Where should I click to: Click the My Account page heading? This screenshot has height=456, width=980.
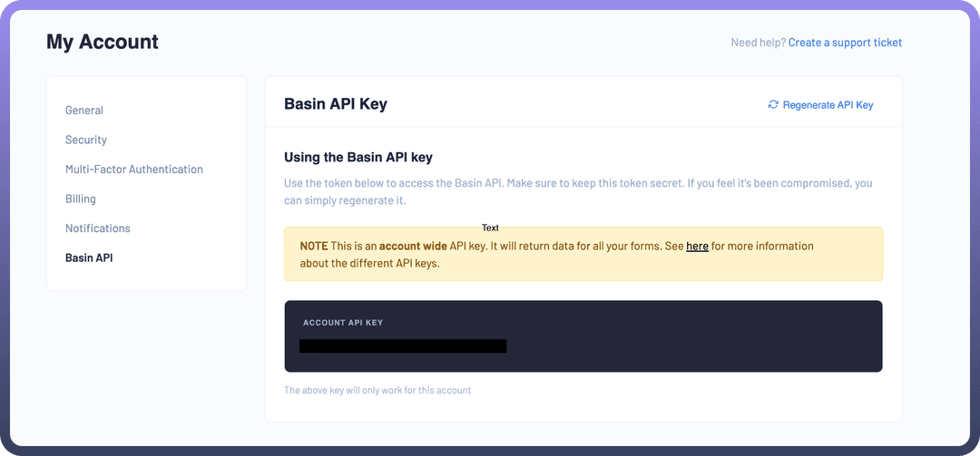pos(103,42)
